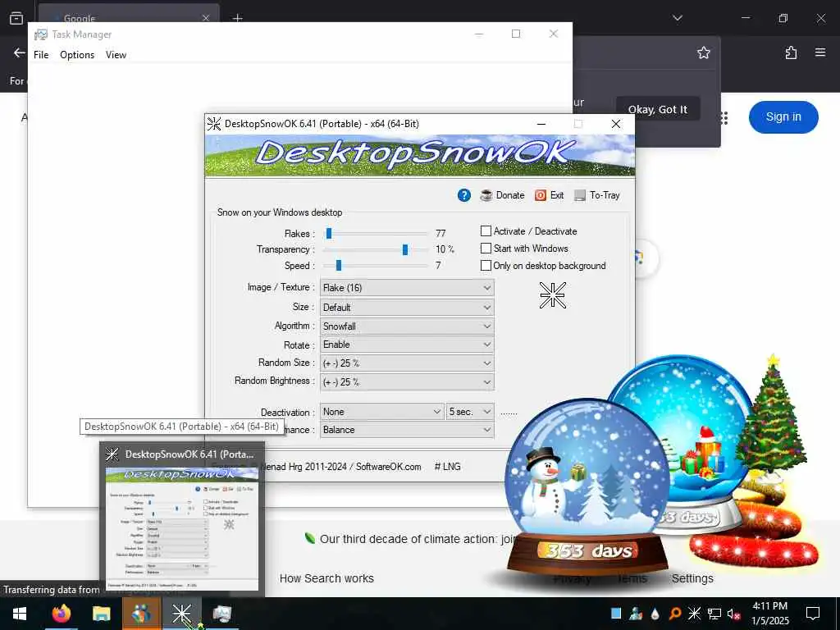Open the blue help question mark icon

[464, 195]
